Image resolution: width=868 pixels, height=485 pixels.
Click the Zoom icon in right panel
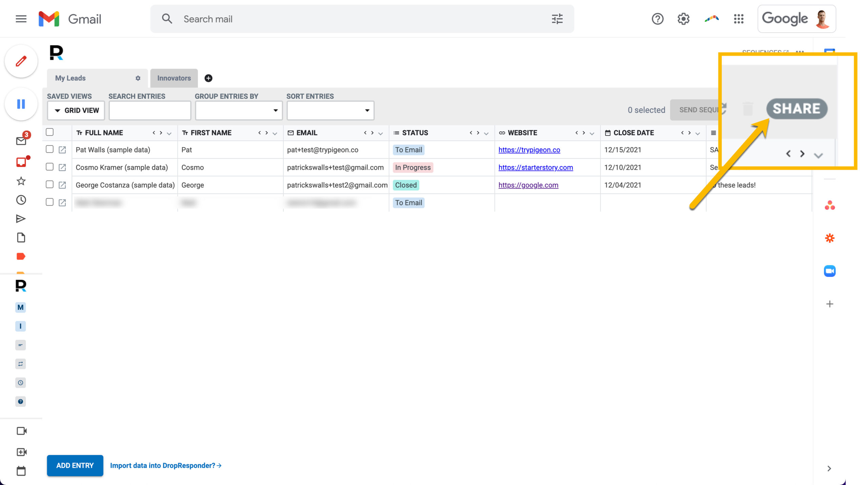830,271
